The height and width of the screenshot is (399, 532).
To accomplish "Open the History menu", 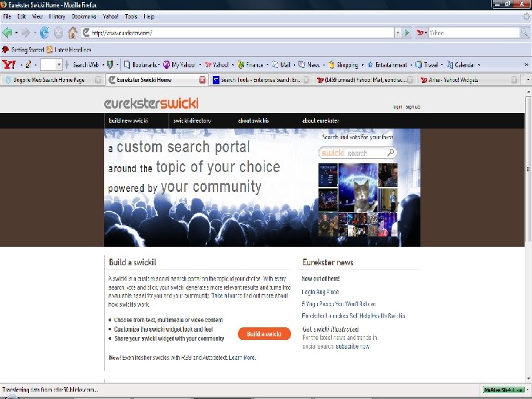I will tap(57, 16).
